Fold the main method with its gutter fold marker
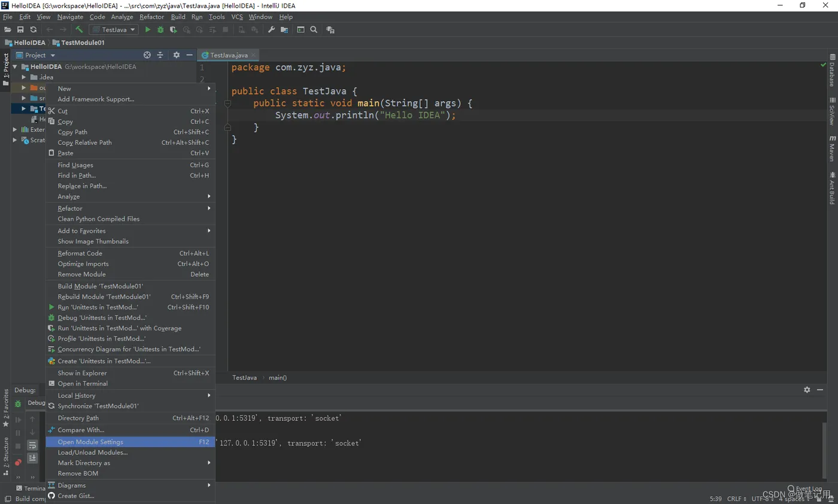838x504 pixels. pos(227,104)
